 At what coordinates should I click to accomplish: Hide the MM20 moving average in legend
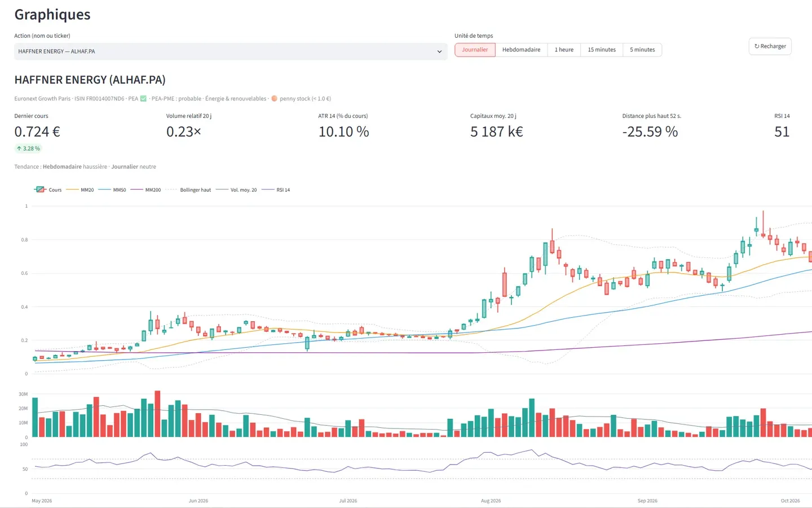click(x=80, y=190)
